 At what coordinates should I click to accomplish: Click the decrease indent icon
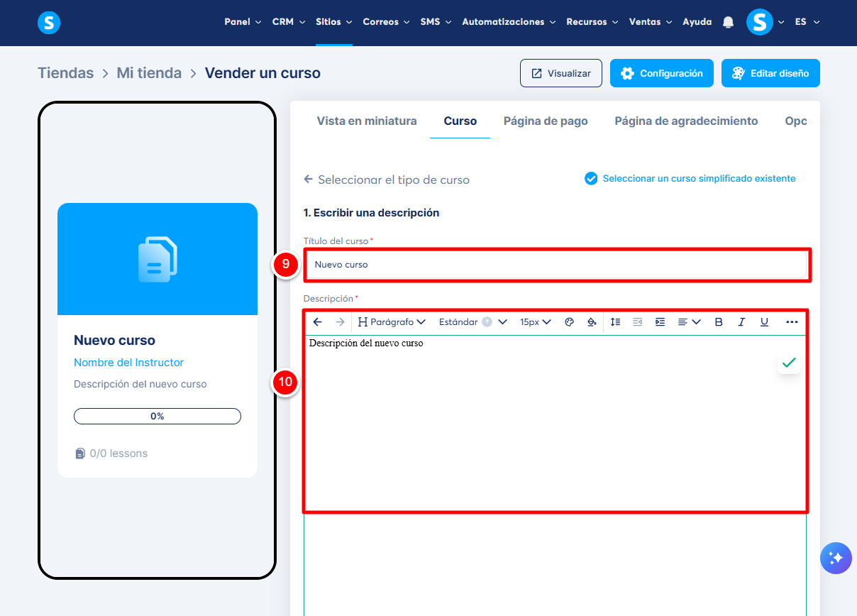click(637, 321)
